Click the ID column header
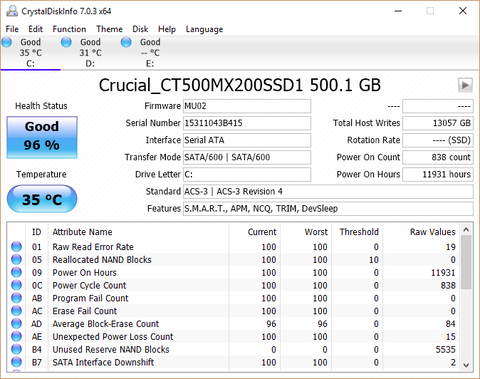480x379 pixels. tap(37, 232)
